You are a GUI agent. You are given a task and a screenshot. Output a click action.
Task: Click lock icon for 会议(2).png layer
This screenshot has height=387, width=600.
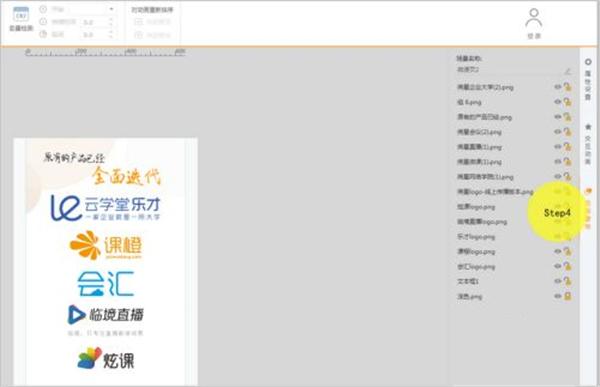(x=567, y=132)
